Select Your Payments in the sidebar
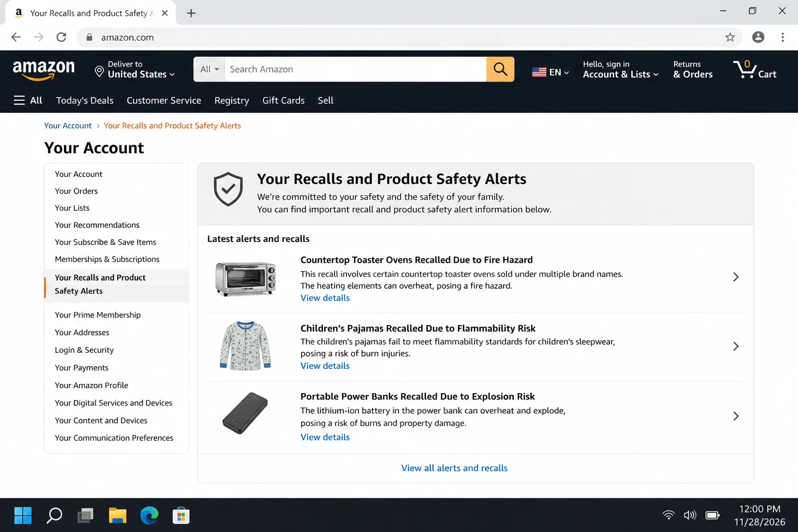Image resolution: width=798 pixels, height=532 pixels. 82,368
